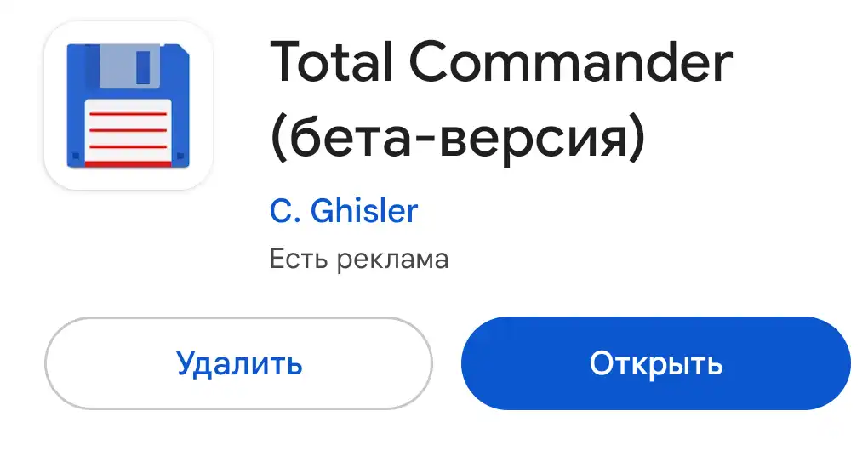
Task: Click the (бета-версия) subtitle text
Action: [457, 137]
